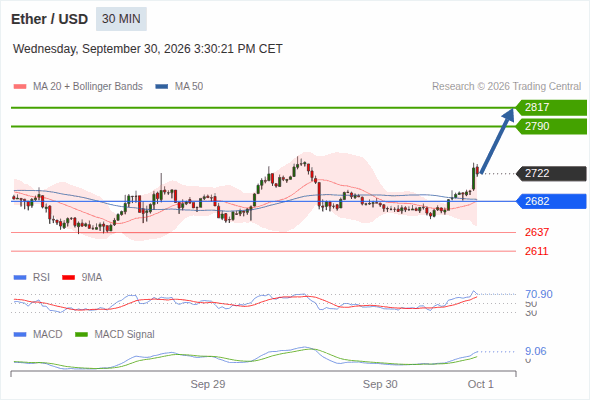This screenshot has width=590, height=400.
Task: Click the Ether / USD chart title
Action: coord(49,19)
